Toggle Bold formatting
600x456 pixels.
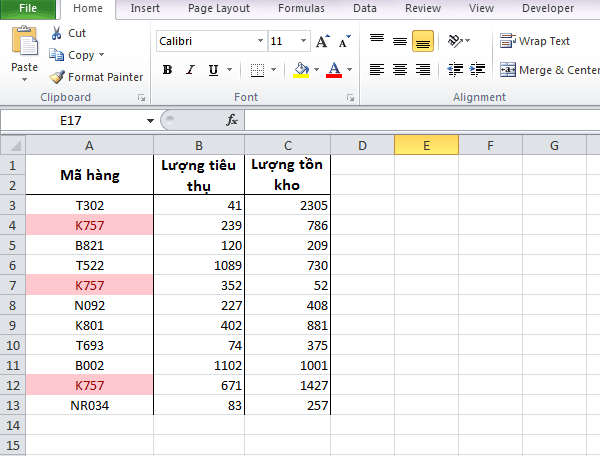tap(167, 70)
